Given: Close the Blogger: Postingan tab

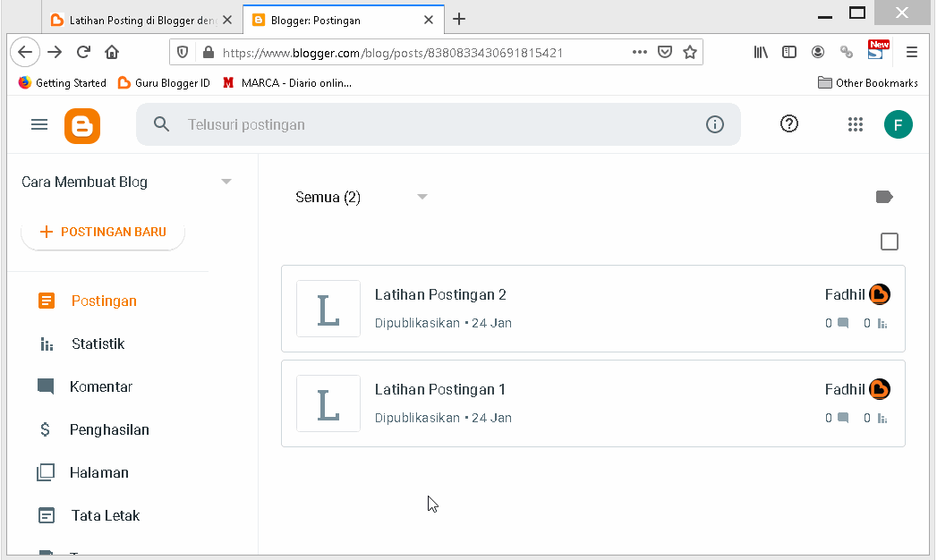Looking at the screenshot, I should [429, 20].
